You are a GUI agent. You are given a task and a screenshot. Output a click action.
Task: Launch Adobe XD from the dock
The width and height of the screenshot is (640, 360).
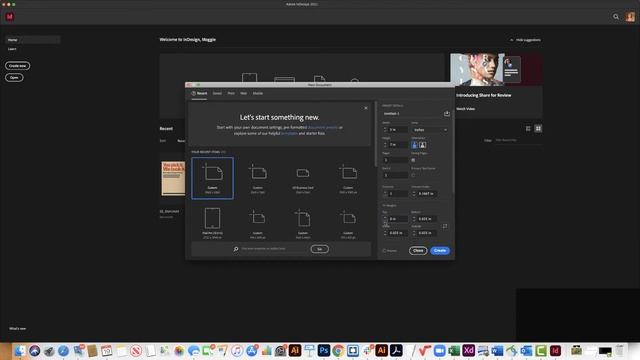tap(469, 351)
